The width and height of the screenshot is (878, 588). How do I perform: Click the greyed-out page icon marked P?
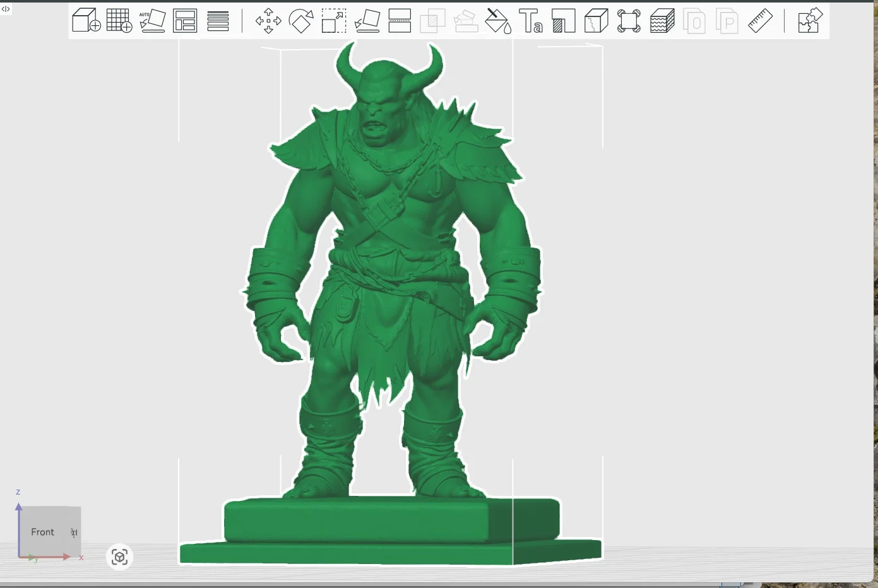click(728, 21)
